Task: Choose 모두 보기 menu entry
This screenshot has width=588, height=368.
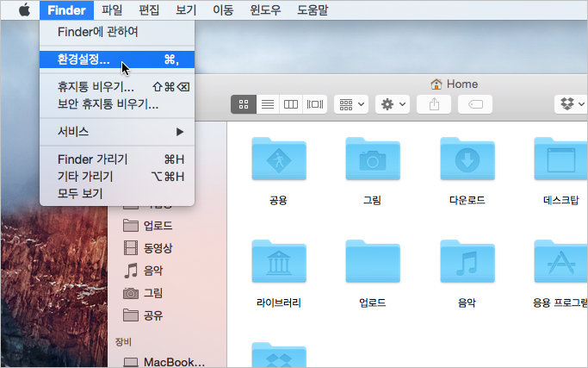Action: (x=117, y=193)
